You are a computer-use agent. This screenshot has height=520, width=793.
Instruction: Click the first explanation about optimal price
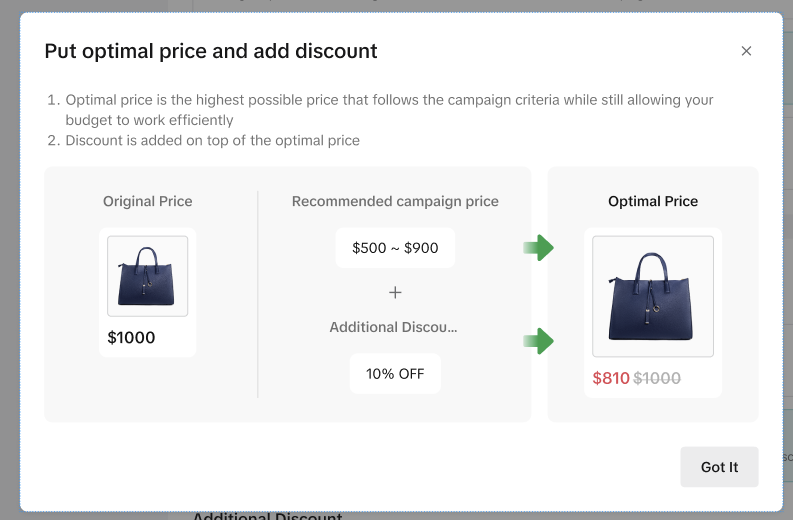coord(389,110)
